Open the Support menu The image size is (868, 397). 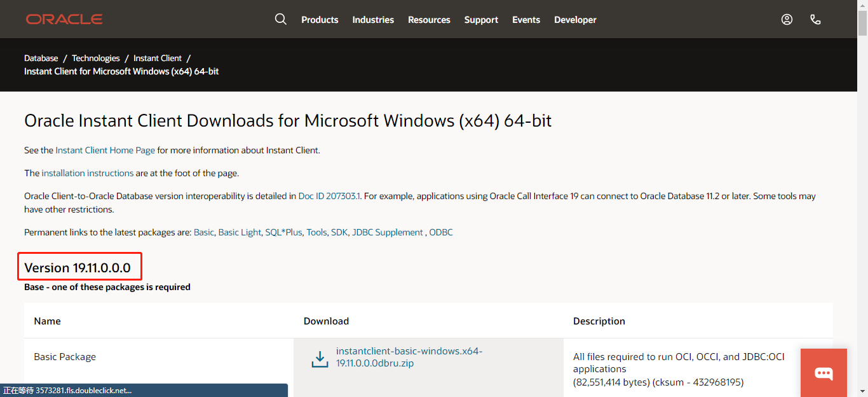coord(481,20)
